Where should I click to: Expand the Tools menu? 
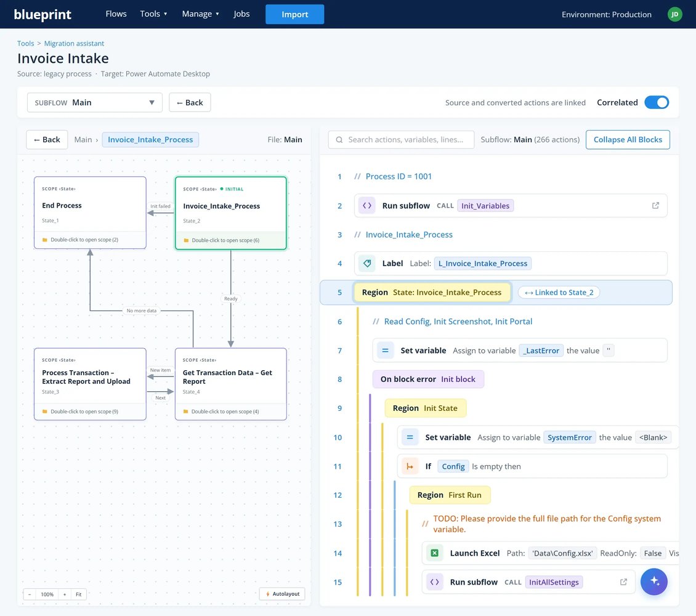point(153,14)
